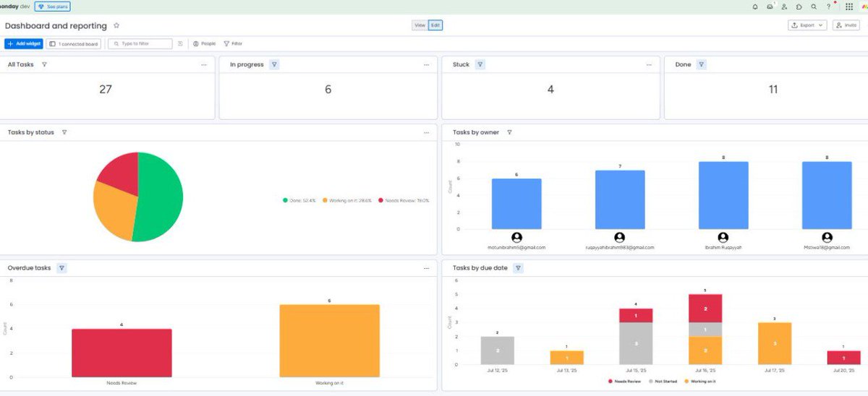The width and height of the screenshot is (868, 396).
Task: Favorite the dashboard with the star icon
Action: click(x=116, y=25)
